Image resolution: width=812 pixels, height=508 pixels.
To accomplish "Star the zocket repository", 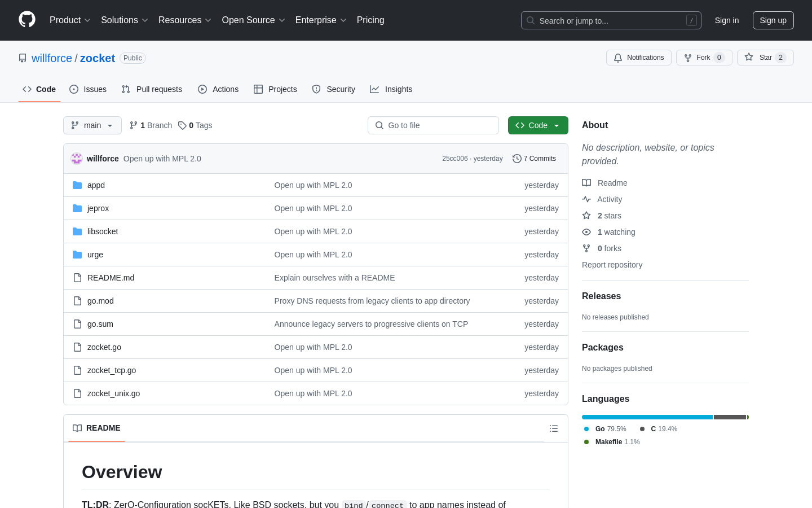I will point(765,58).
